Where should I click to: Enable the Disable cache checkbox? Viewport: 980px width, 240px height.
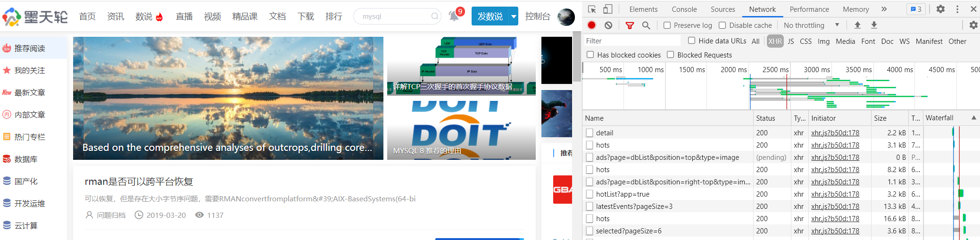[x=722, y=25]
